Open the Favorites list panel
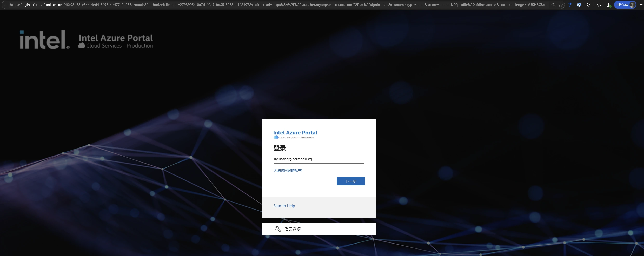 click(x=599, y=5)
